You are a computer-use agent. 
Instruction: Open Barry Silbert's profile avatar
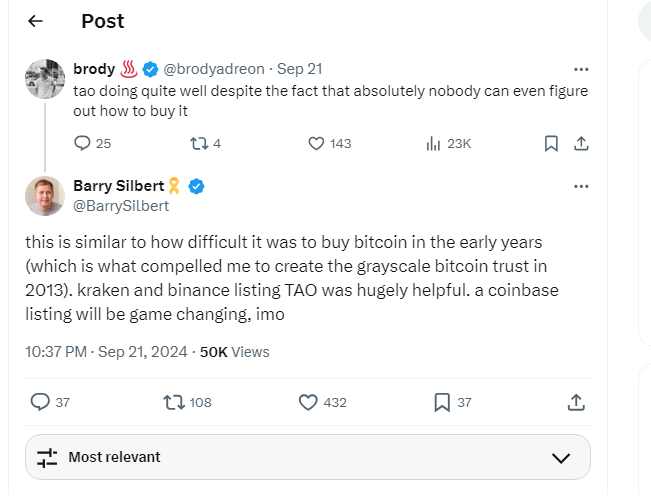45,196
